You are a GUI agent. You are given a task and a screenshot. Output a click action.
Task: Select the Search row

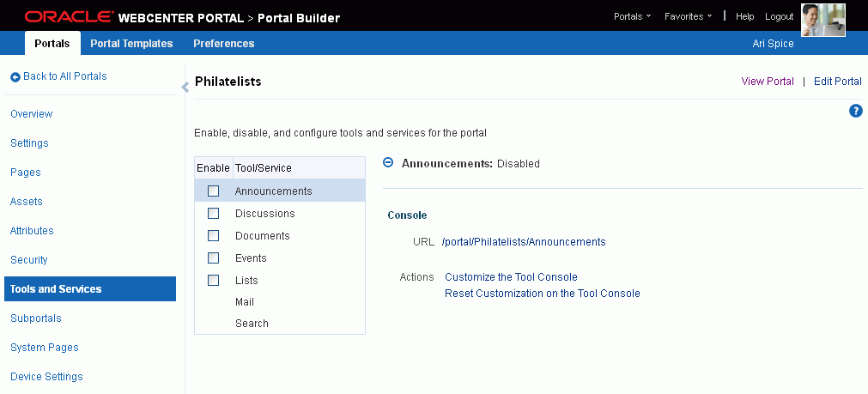pyautogui.click(x=280, y=323)
